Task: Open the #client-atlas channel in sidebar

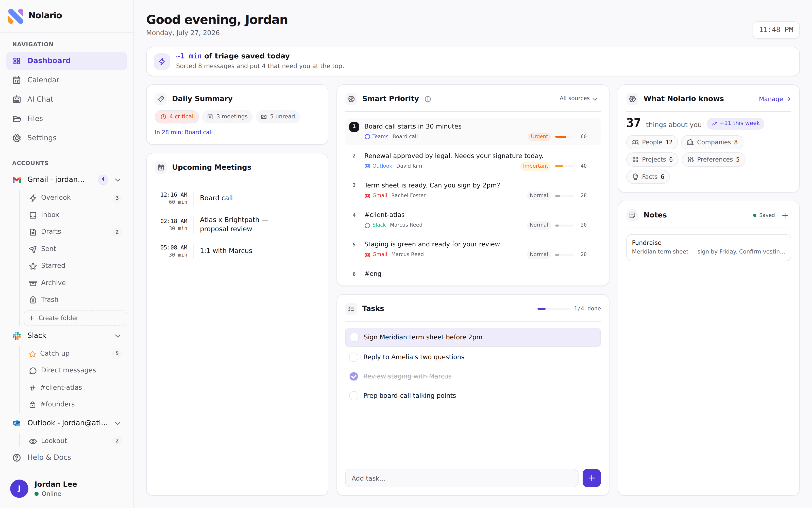Action: coord(76,388)
